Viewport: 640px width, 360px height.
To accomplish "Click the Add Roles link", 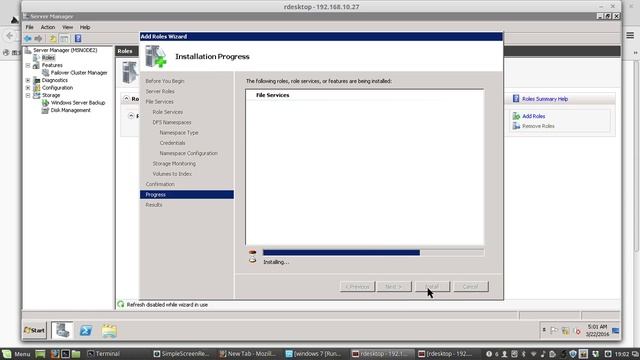I will click(x=533, y=116).
